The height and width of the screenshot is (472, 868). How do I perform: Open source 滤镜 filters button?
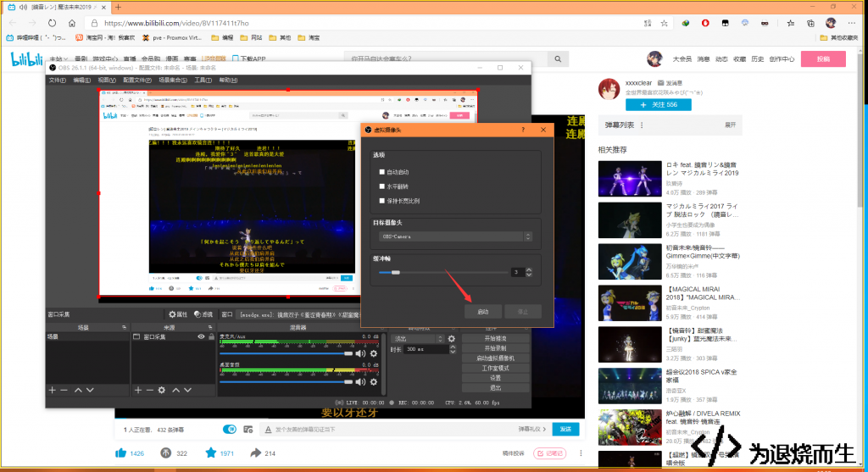pyautogui.click(x=203, y=314)
